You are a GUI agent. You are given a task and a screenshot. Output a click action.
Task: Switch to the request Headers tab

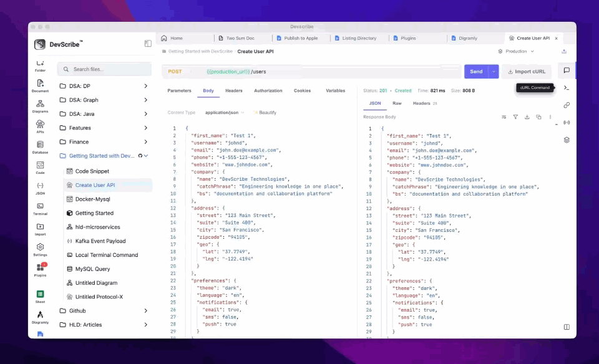pos(234,90)
